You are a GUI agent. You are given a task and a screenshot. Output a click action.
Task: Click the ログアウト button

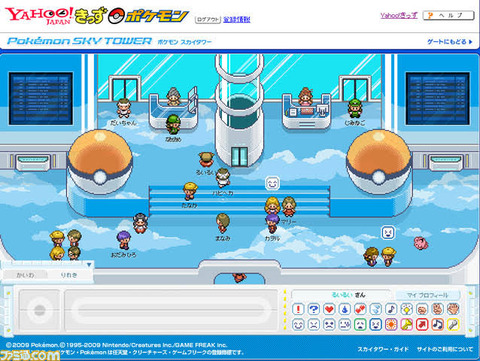pos(208,20)
